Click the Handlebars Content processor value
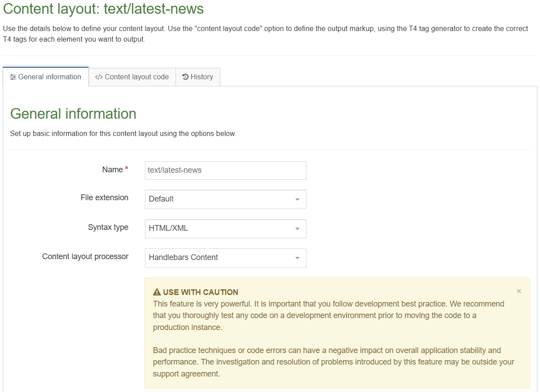540x392 pixels. point(184,257)
